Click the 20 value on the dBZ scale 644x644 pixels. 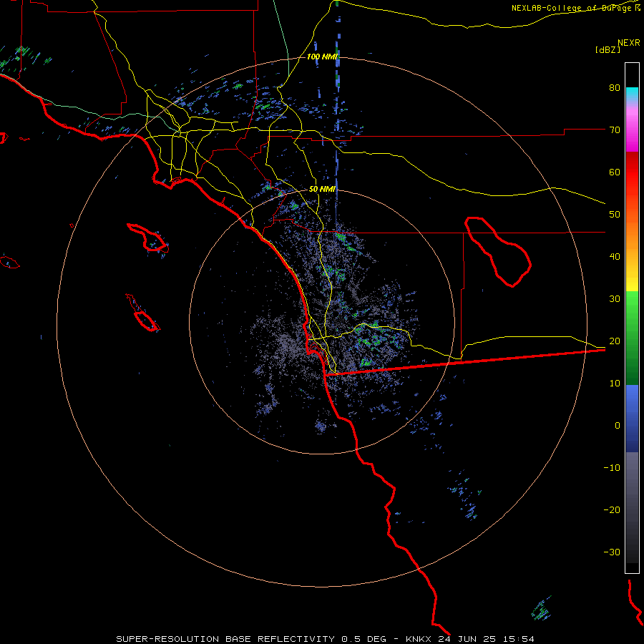[x=615, y=341]
